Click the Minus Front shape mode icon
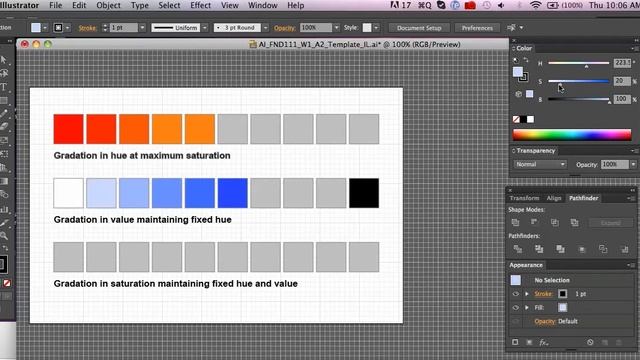 [534, 222]
